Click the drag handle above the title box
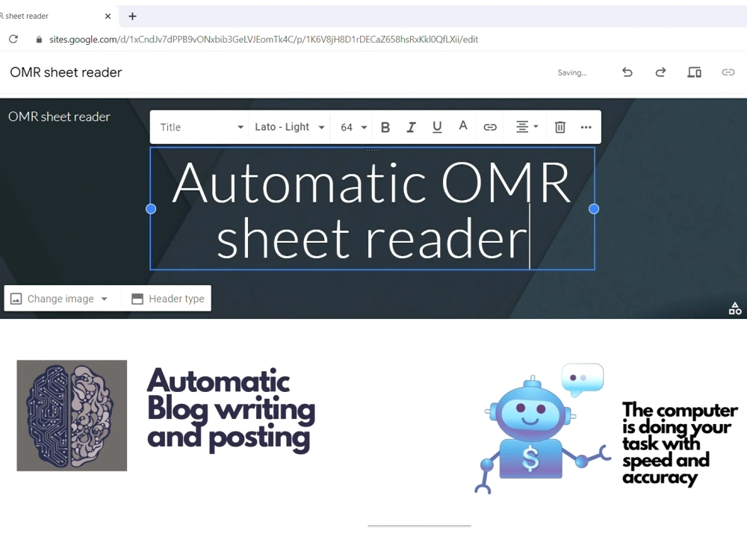The image size is (747, 560). [371, 151]
